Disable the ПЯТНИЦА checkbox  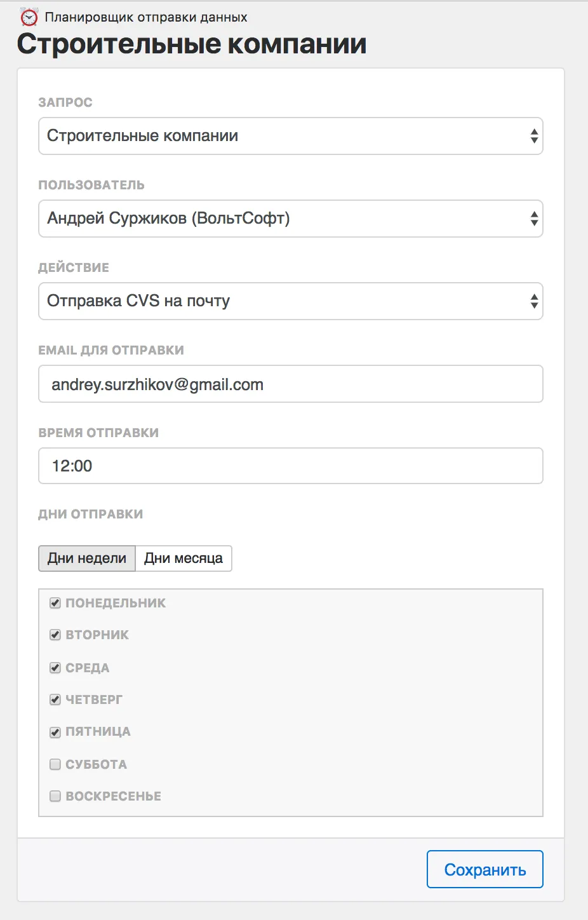point(55,731)
